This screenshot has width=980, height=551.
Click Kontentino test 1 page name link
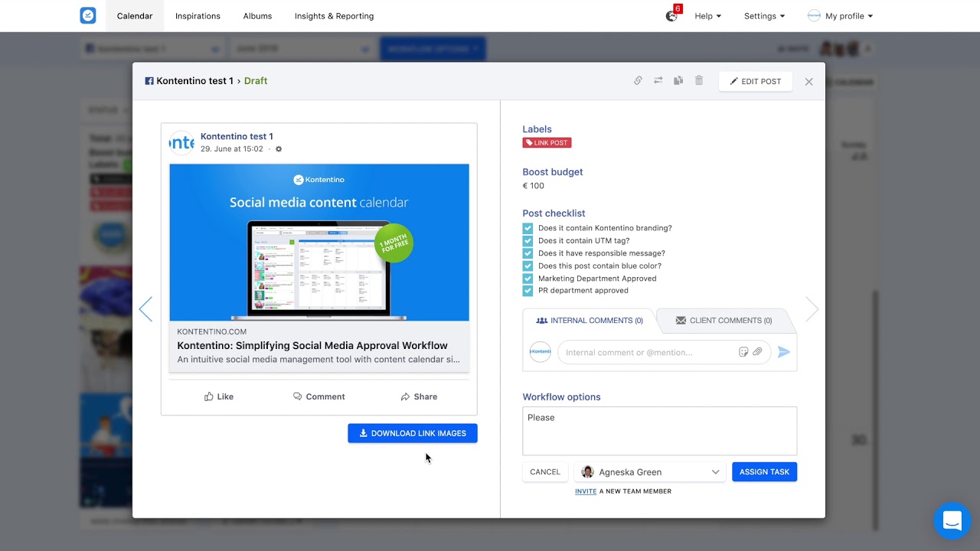237,136
